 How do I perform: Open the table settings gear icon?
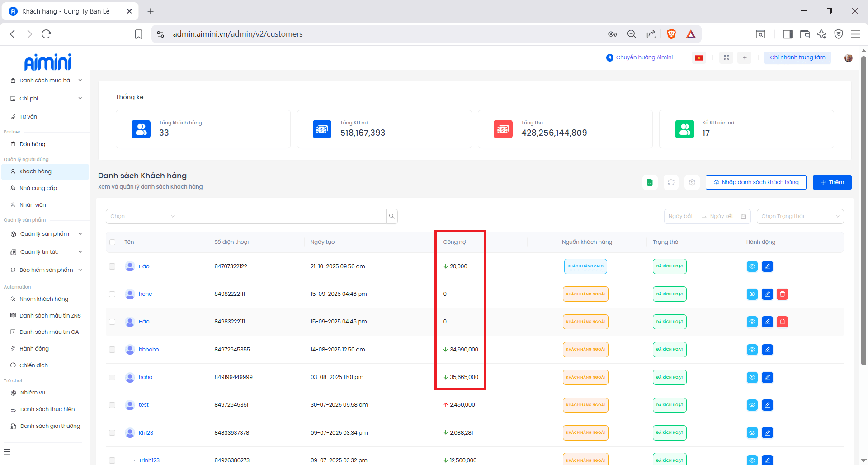(692, 182)
